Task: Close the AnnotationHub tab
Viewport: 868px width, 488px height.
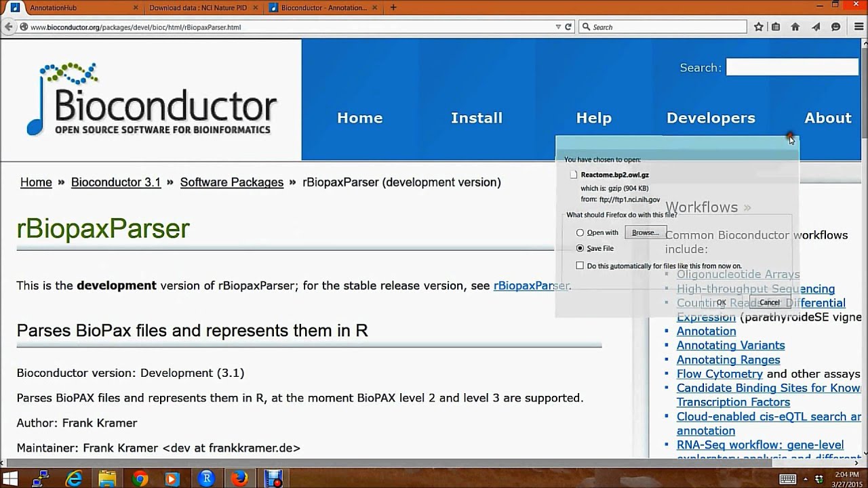Action: [136, 7]
